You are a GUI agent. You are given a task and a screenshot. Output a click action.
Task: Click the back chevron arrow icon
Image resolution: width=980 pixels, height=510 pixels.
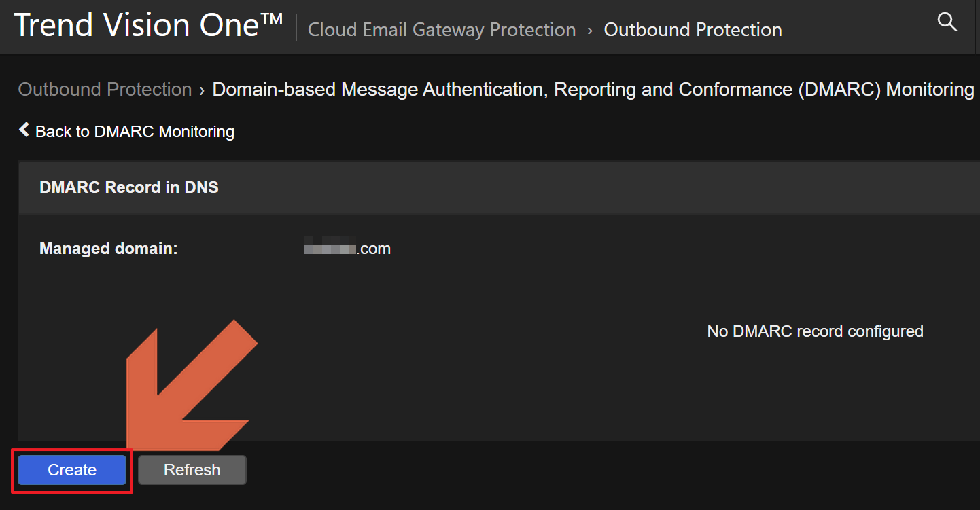[x=24, y=130]
